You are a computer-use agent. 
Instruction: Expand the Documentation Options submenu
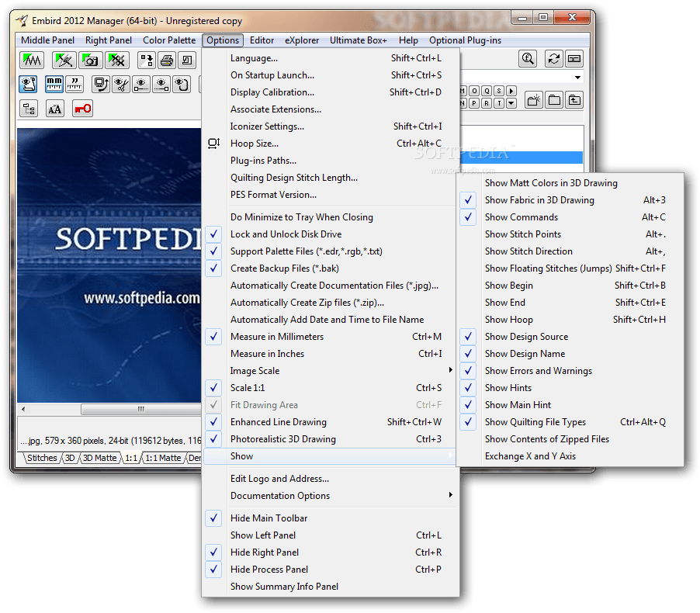coord(330,496)
